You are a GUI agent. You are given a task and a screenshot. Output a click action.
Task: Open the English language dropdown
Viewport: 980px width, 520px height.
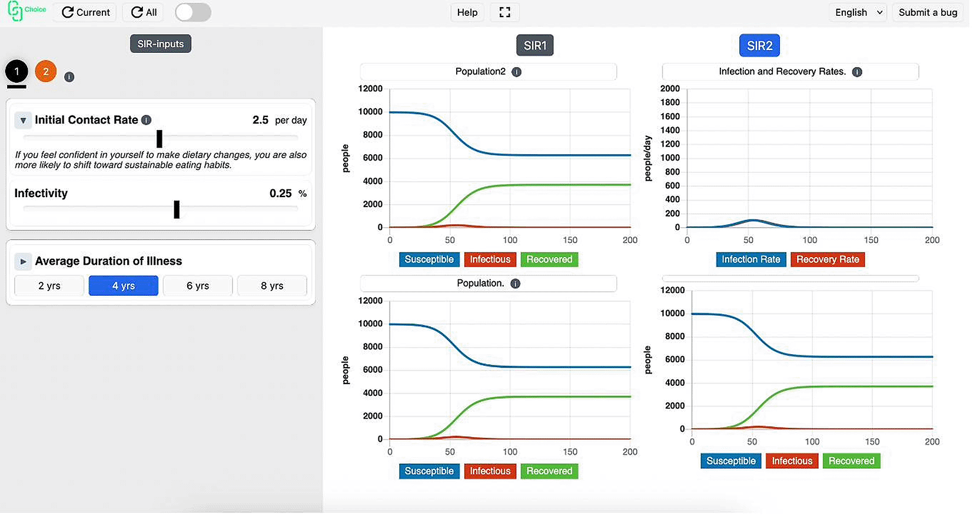point(859,12)
